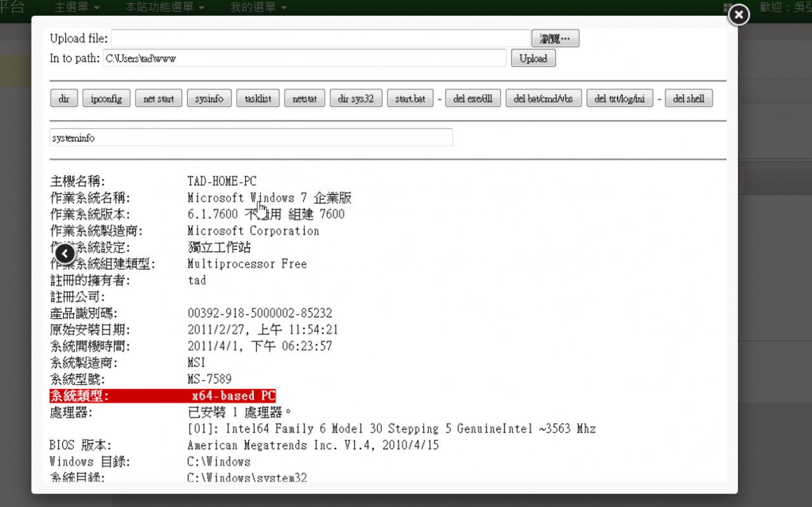The height and width of the screenshot is (507, 812).
Task: Run the dir command button
Action: coord(64,98)
